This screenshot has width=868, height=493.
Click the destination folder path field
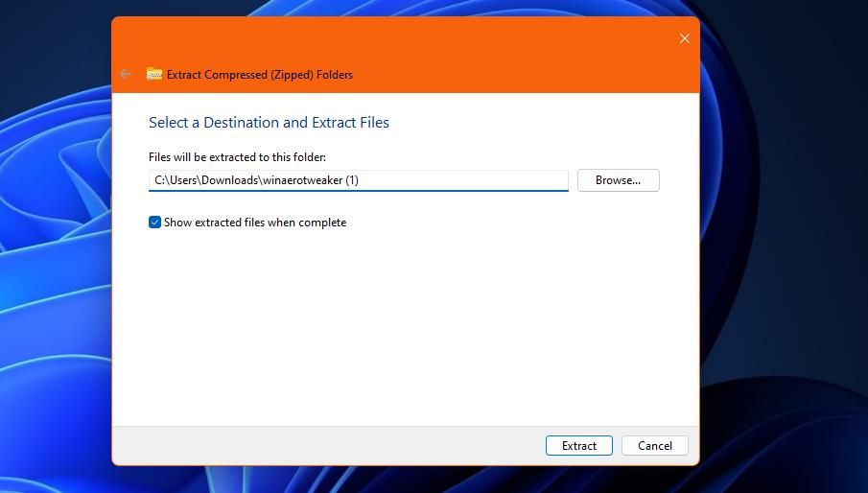(358, 180)
